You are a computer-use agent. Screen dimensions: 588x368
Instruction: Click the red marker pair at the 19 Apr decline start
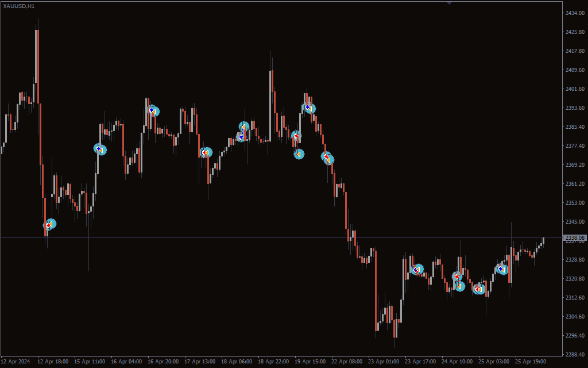(327, 158)
